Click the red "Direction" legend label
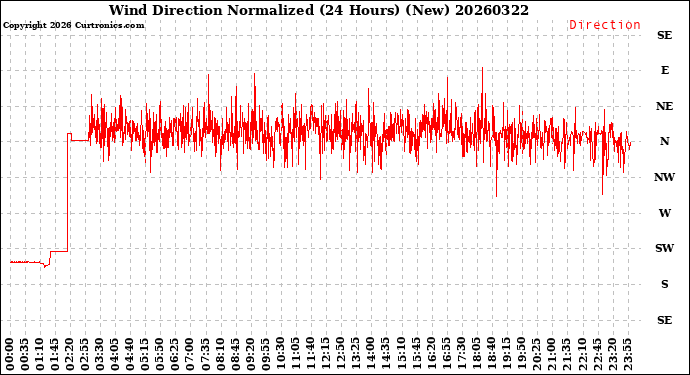The image size is (690, 375). [605, 25]
